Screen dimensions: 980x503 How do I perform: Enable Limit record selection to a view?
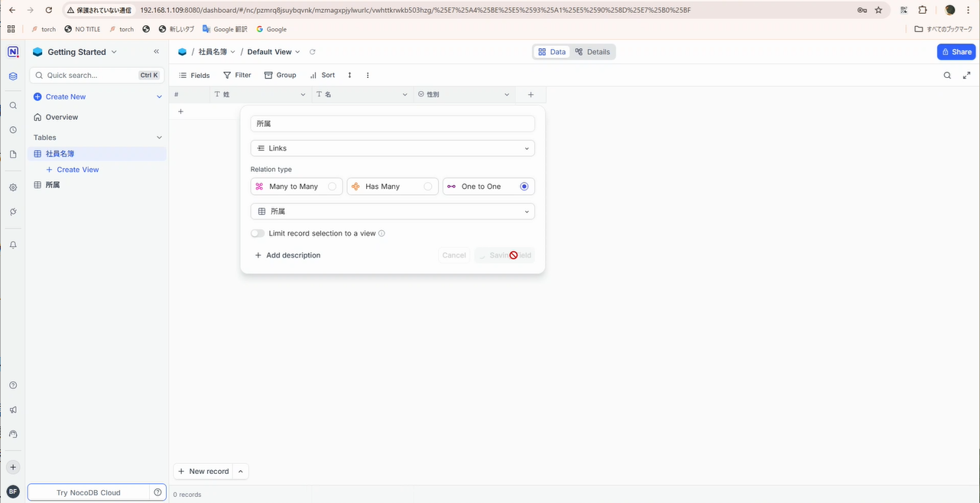tap(258, 233)
